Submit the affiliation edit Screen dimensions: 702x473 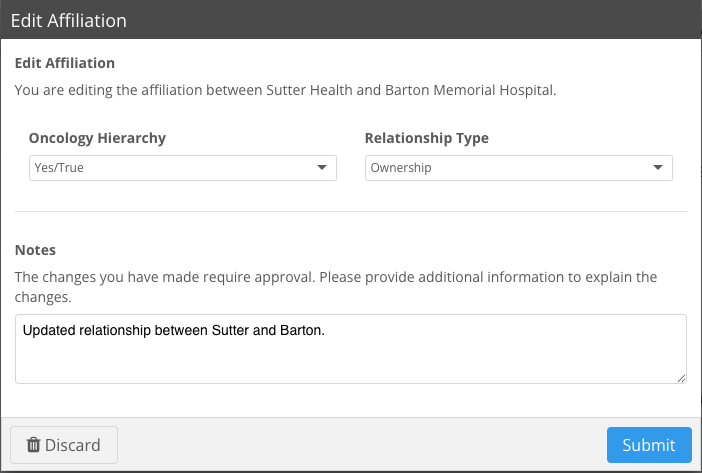(x=649, y=445)
